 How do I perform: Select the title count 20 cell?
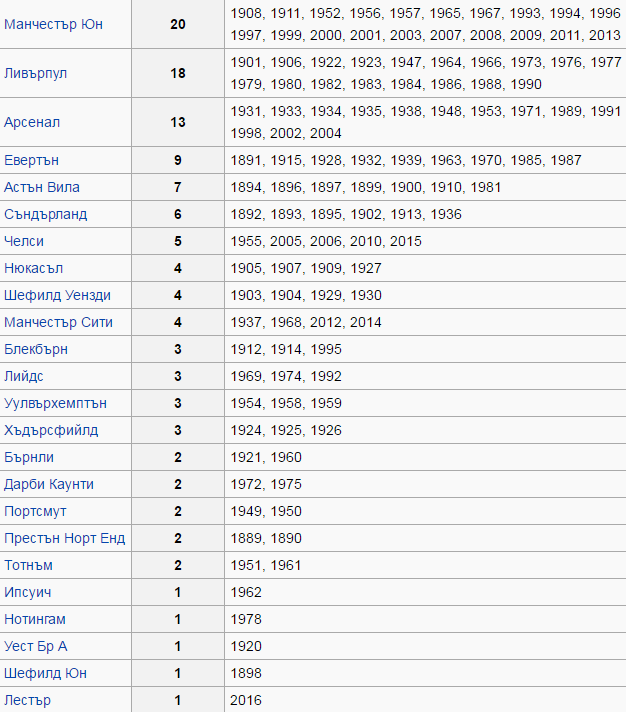tap(178, 24)
